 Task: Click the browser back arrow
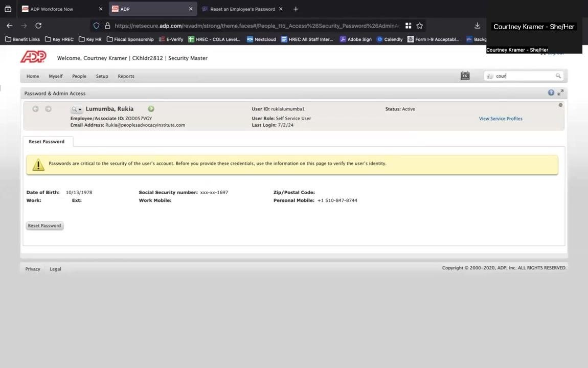(9, 26)
